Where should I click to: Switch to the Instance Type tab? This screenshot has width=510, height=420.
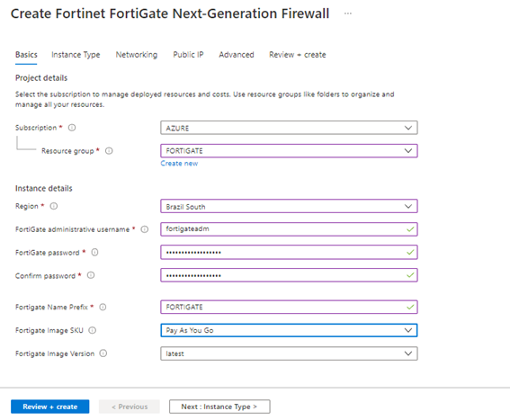coord(76,55)
